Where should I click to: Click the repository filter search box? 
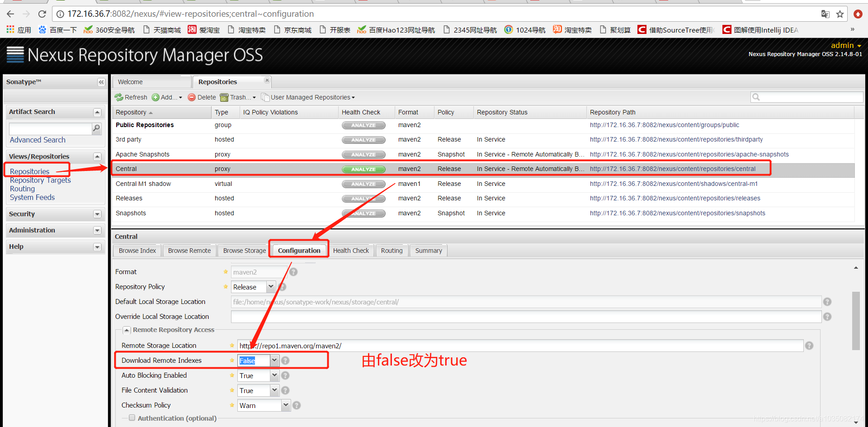tap(807, 97)
